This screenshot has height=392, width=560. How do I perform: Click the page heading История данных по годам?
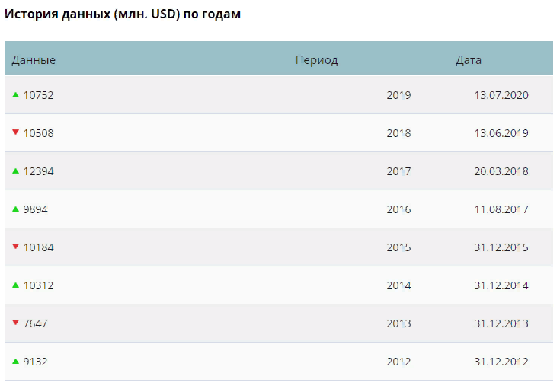123,14
